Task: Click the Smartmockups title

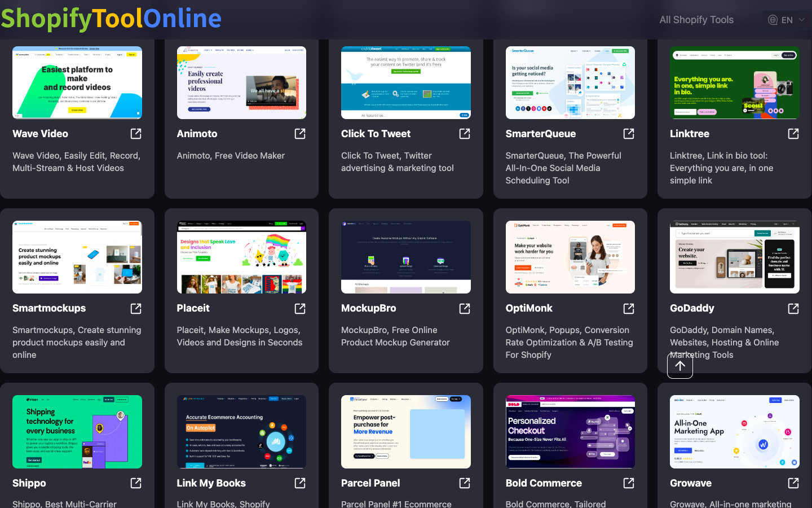Action: pos(49,308)
